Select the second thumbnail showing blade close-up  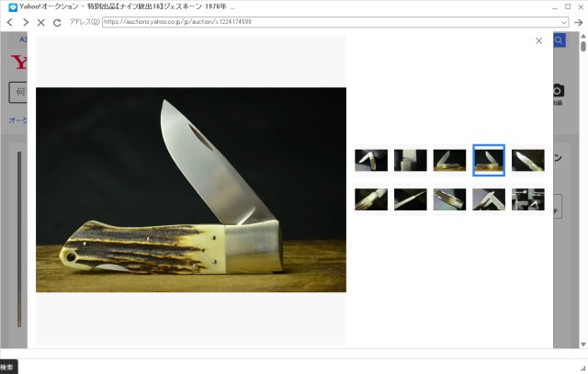(x=411, y=160)
